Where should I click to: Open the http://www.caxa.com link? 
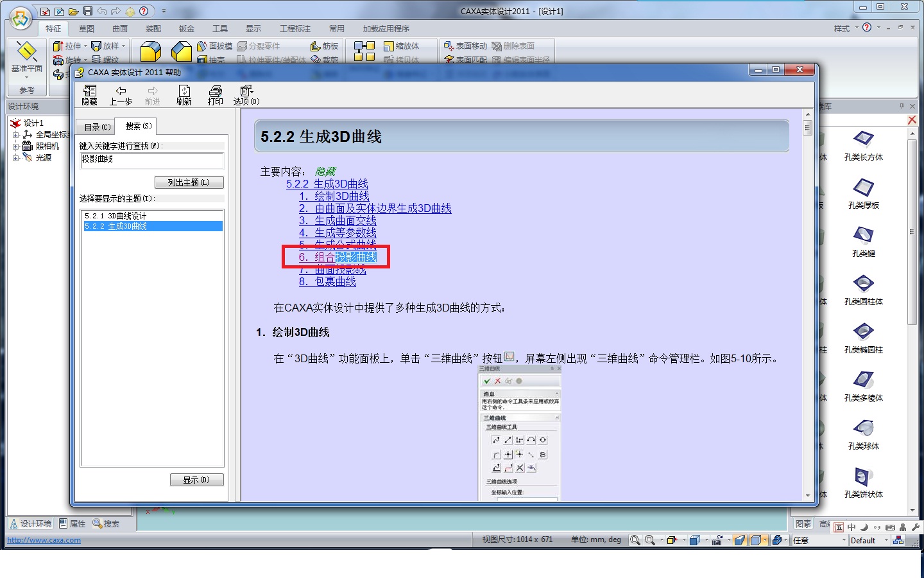pos(44,540)
